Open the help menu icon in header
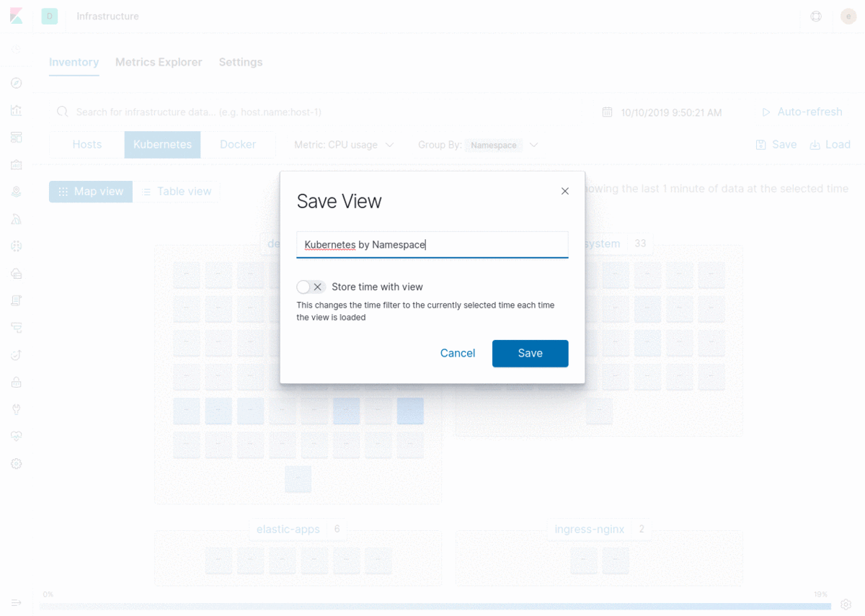The width and height of the screenshot is (865, 616). pos(816,16)
